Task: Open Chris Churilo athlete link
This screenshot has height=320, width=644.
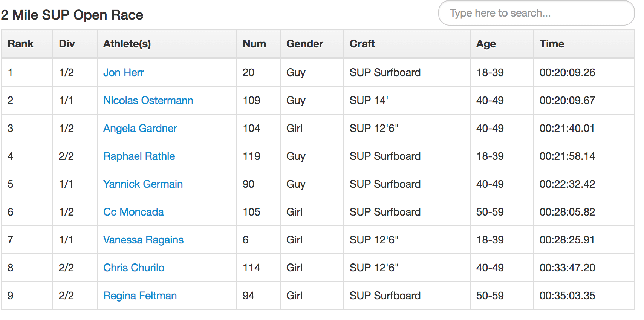Action: coord(134,268)
